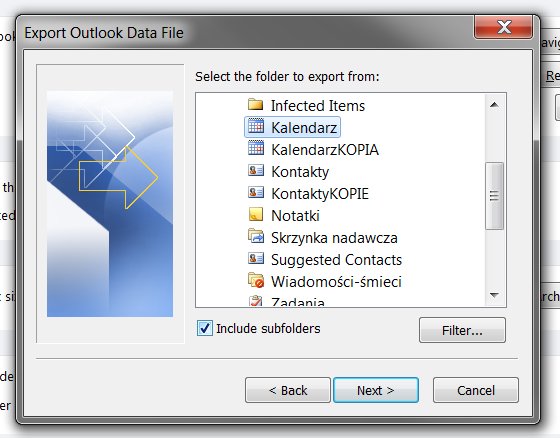Select the KalendarzKOPIA folder label
Image resolution: width=560 pixels, height=438 pixels.
coord(325,149)
